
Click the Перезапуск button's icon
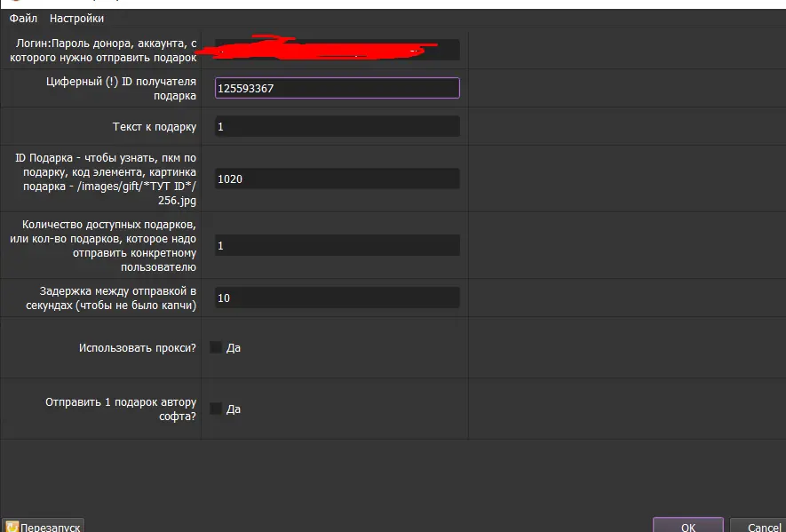point(12,527)
